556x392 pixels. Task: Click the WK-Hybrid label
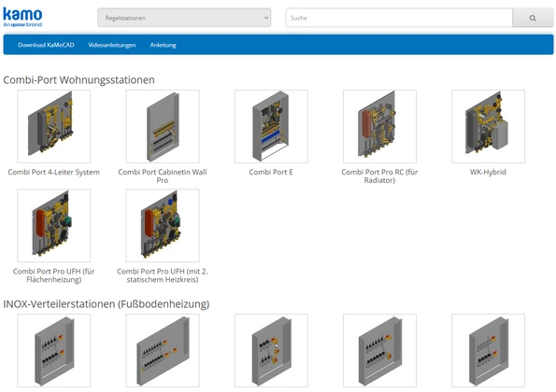(488, 172)
